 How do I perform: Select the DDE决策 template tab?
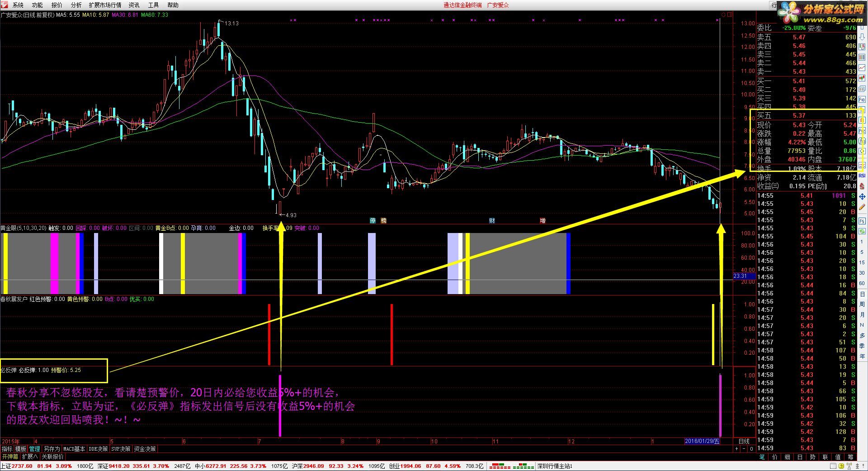(98, 449)
